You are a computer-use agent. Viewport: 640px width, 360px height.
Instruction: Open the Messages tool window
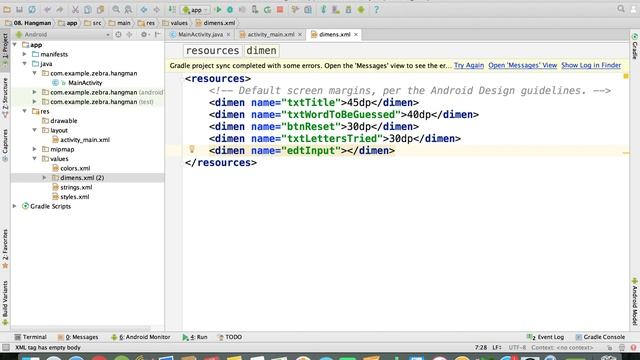click(78, 337)
